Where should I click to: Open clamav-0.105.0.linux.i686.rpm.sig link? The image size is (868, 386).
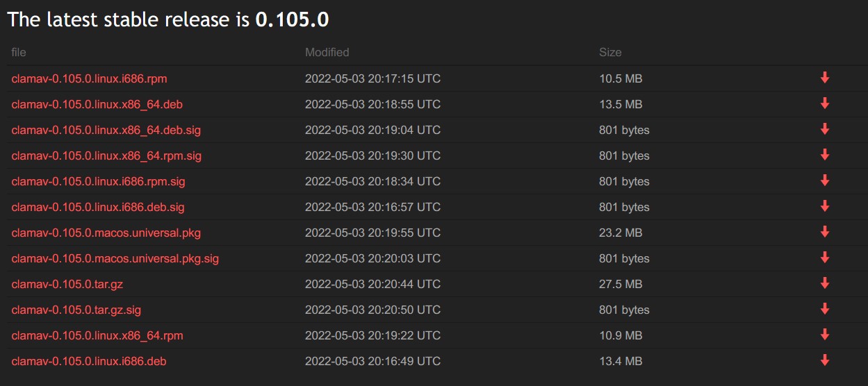[x=98, y=181]
